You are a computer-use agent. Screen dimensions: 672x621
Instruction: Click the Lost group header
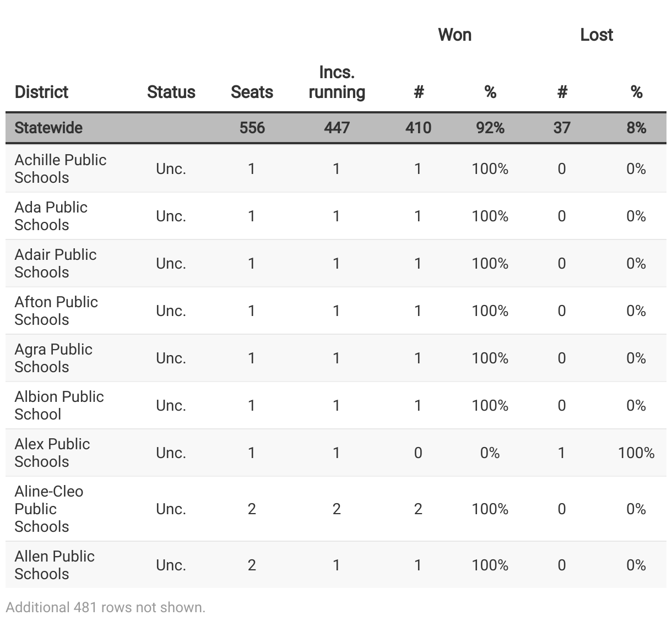[597, 35]
